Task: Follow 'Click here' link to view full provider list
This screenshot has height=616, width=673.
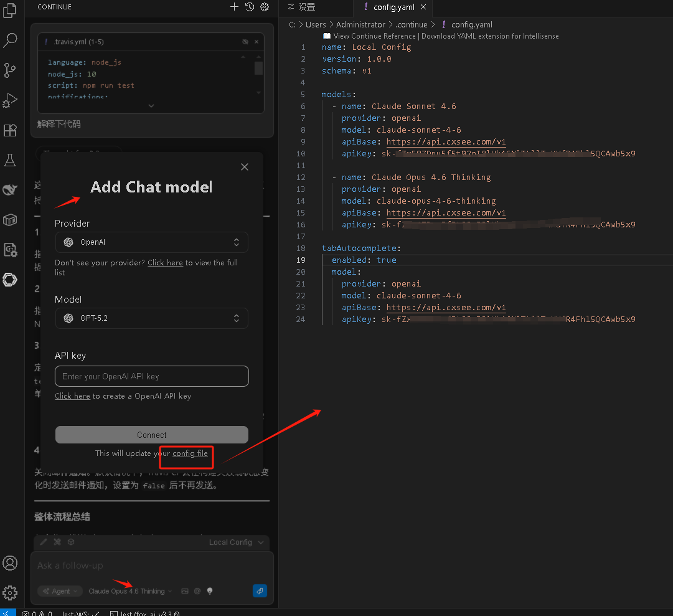Action: [165, 263]
